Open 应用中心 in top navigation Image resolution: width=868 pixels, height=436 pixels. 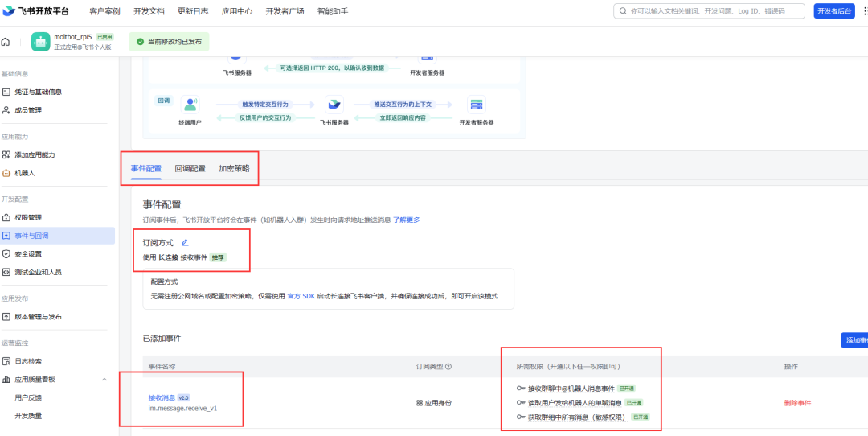(236, 11)
